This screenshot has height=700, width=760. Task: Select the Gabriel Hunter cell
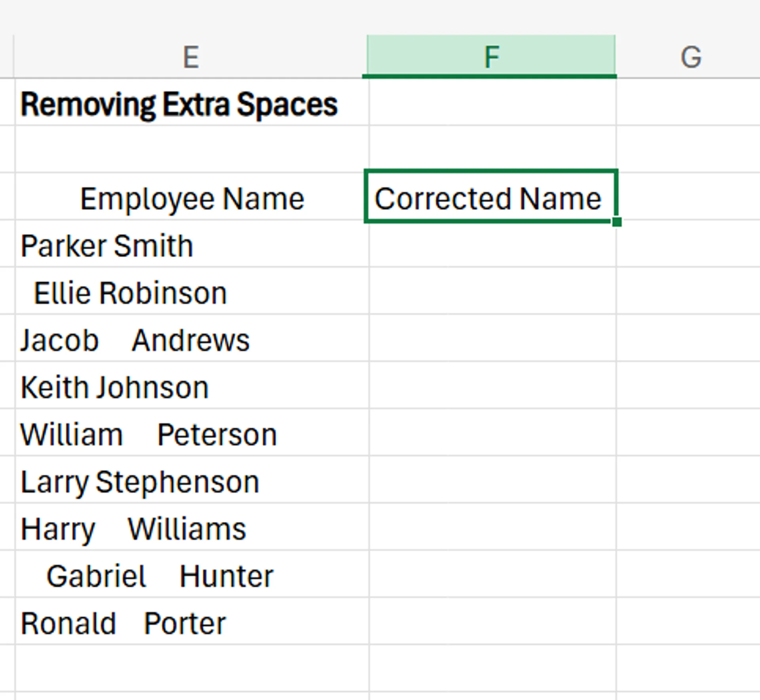pos(190,576)
